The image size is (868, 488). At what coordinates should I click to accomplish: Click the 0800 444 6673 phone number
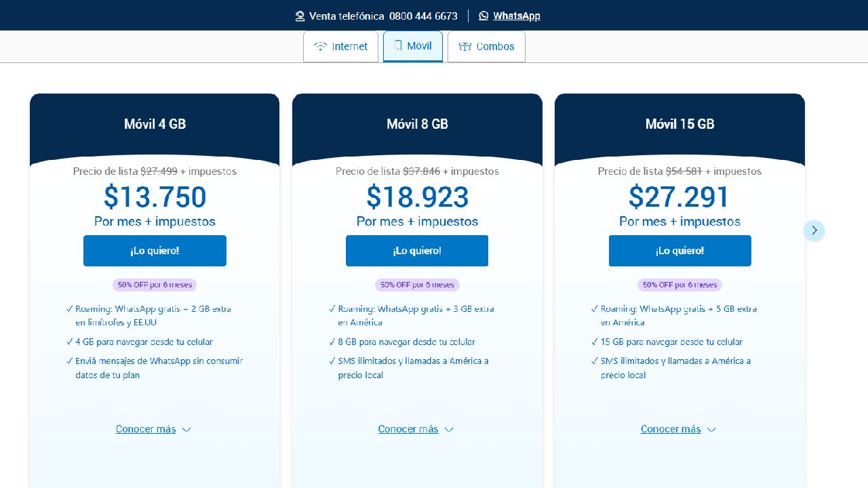pos(423,16)
